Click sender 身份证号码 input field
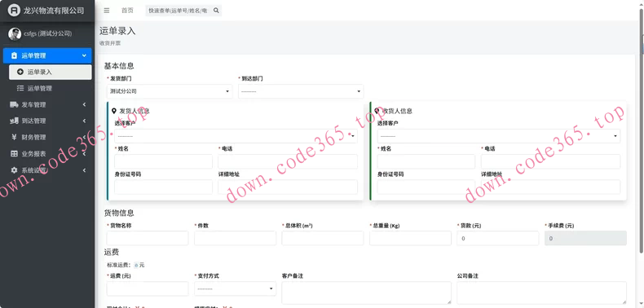 pos(164,187)
